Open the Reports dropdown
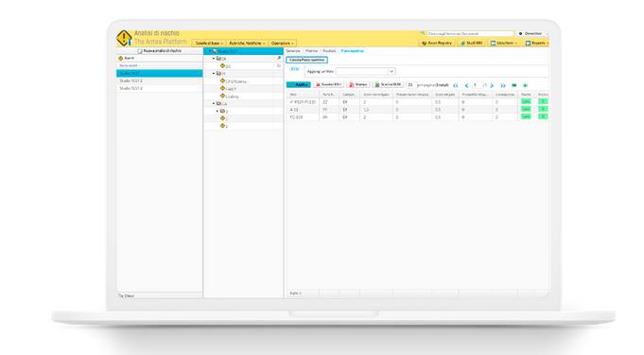 coord(537,43)
